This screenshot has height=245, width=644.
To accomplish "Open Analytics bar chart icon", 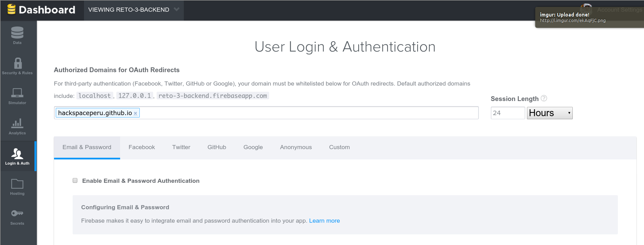I will tap(17, 123).
